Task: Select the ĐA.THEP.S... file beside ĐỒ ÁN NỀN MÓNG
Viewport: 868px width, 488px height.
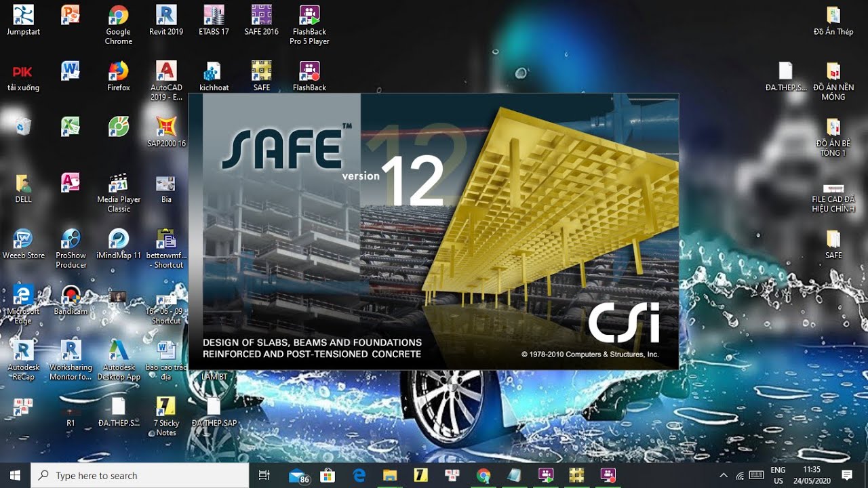Action: click(786, 77)
